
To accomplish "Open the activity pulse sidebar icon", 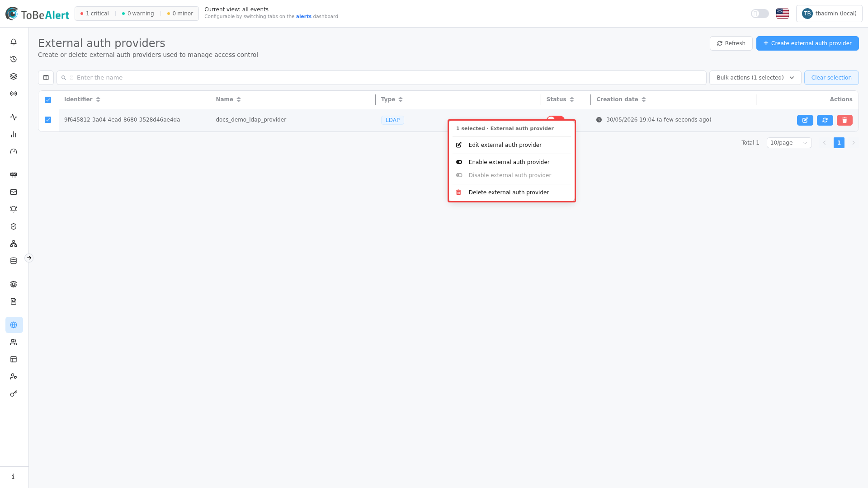I will pyautogui.click(x=14, y=117).
